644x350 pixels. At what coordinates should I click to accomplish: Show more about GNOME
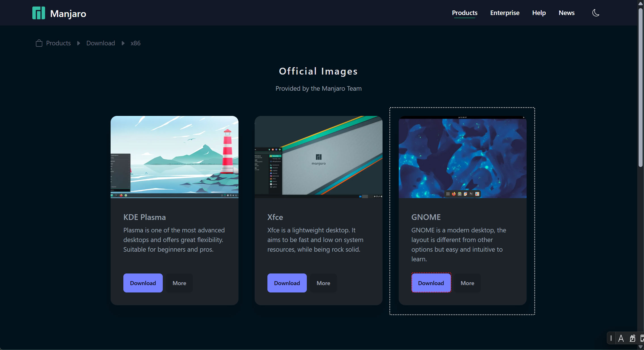pos(467,283)
